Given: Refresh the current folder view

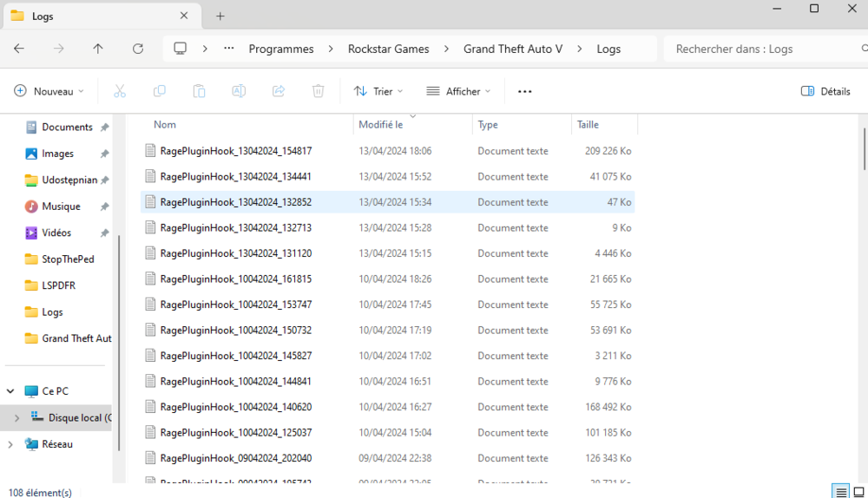Looking at the screenshot, I should tap(138, 49).
